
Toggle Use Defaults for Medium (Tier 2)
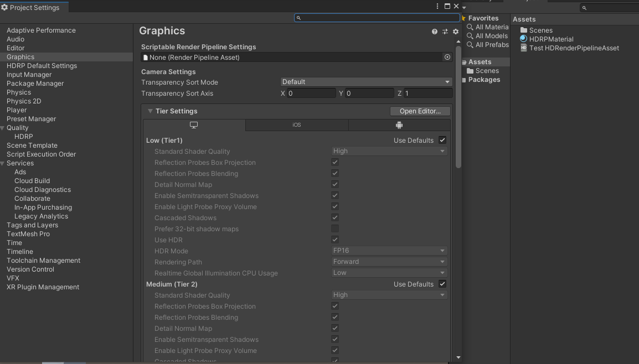pos(442,284)
